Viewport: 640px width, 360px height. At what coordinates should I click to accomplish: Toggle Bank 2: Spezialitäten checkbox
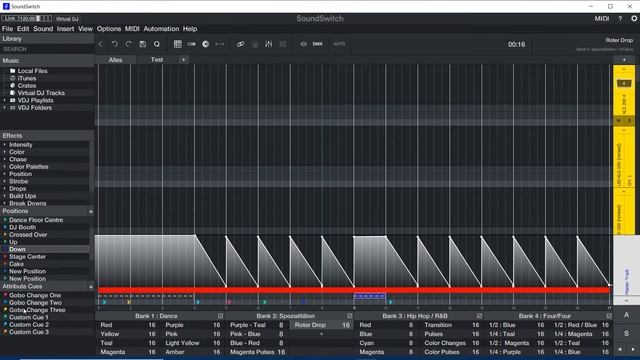(350, 316)
